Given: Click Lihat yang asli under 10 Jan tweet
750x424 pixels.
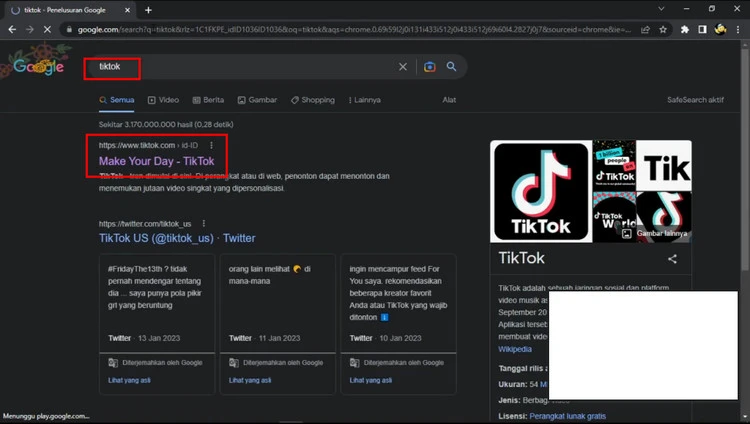Looking at the screenshot, I should pos(371,380).
